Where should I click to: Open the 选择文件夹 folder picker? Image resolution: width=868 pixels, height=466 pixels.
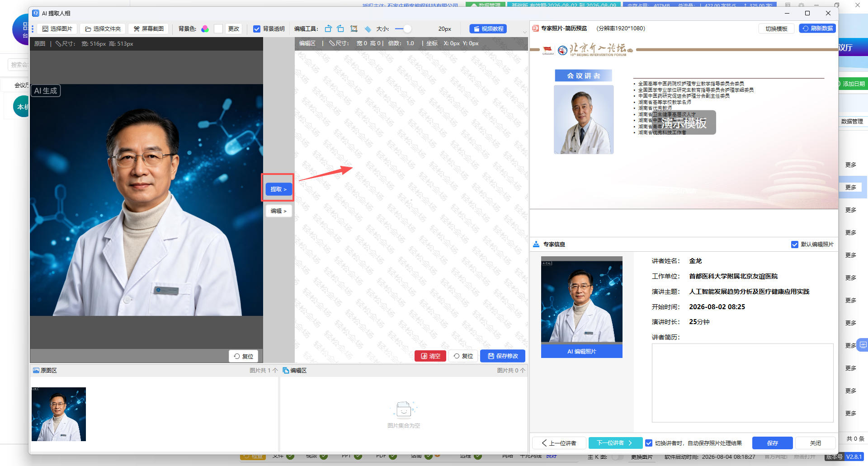103,29
